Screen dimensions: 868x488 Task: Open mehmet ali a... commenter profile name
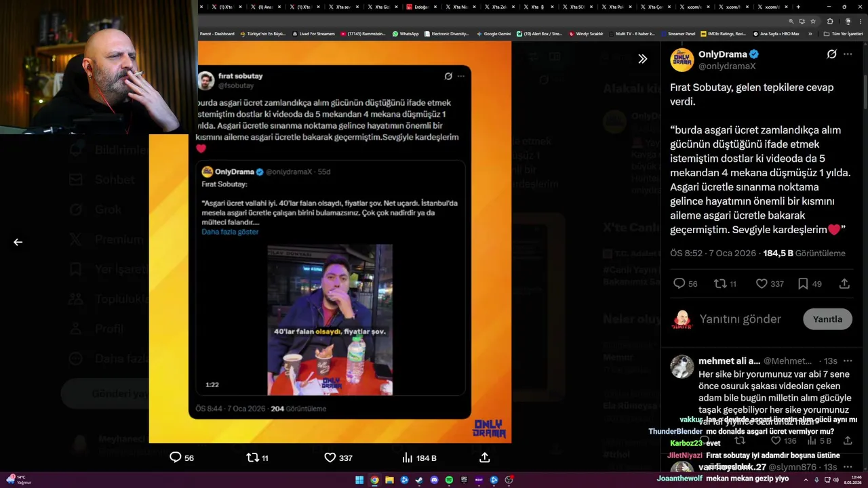click(x=729, y=361)
